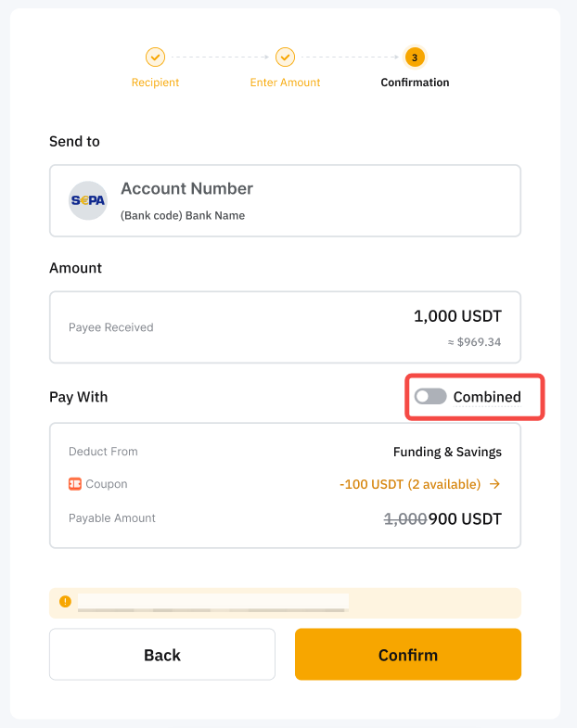The height and width of the screenshot is (728, 577).
Task: Click the yellow notice banner
Action: 285,602
